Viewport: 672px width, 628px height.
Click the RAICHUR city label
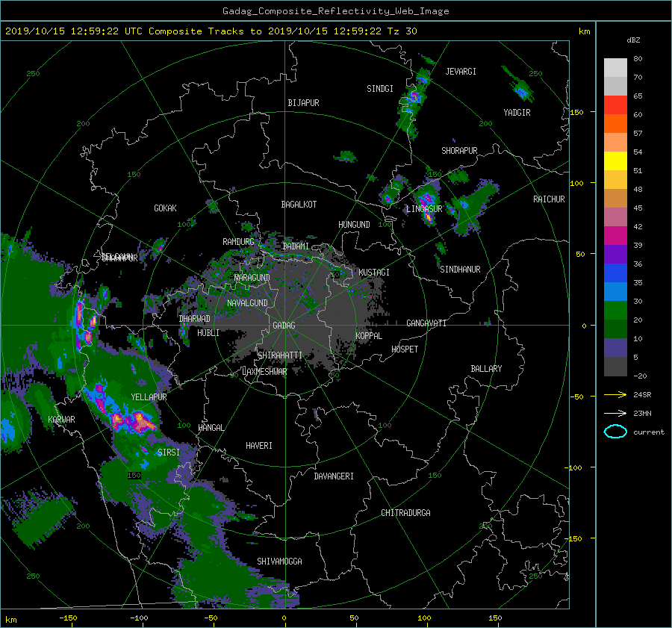tap(549, 199)
